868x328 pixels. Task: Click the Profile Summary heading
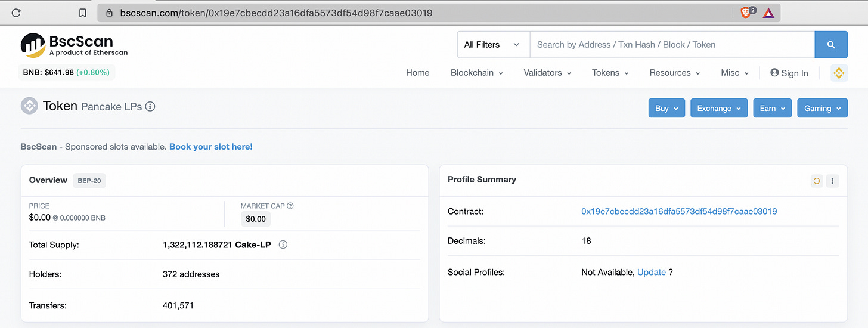(482, 180)
